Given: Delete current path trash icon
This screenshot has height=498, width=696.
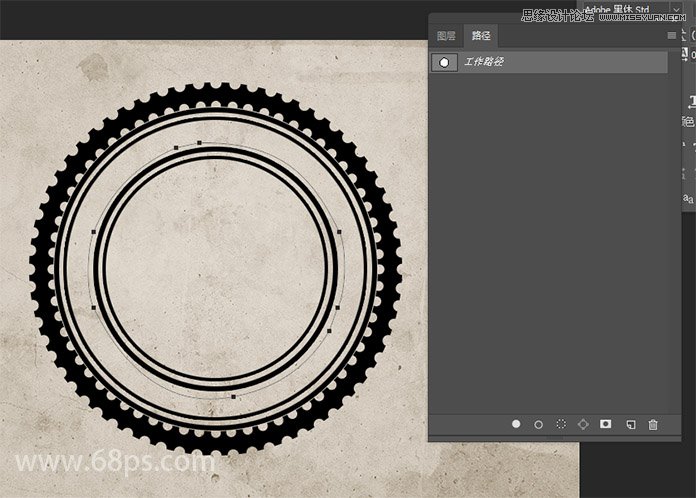Looking at the screenshot, I should pyautogui.click(x=652, y=425).
